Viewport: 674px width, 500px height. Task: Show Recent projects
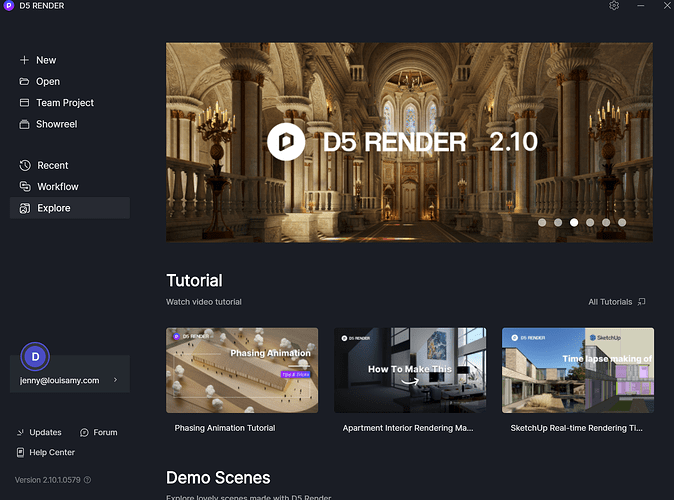coord(52,166)
